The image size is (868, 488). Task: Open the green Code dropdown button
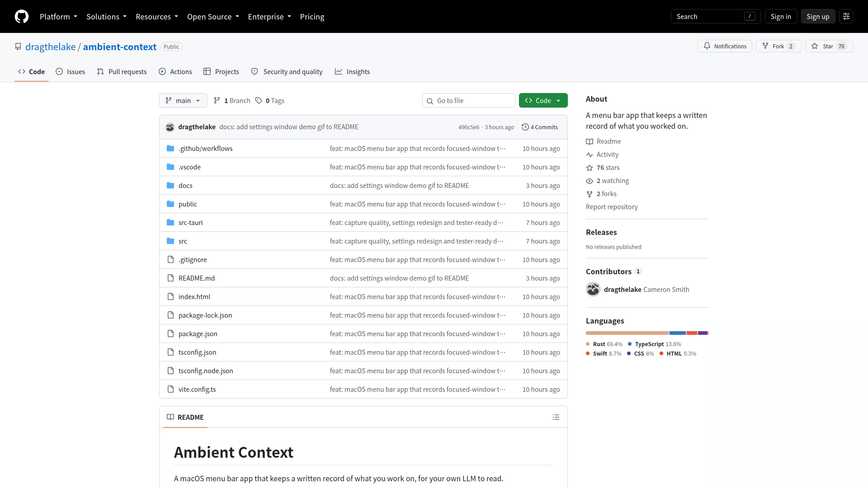[x=543, y=100]
